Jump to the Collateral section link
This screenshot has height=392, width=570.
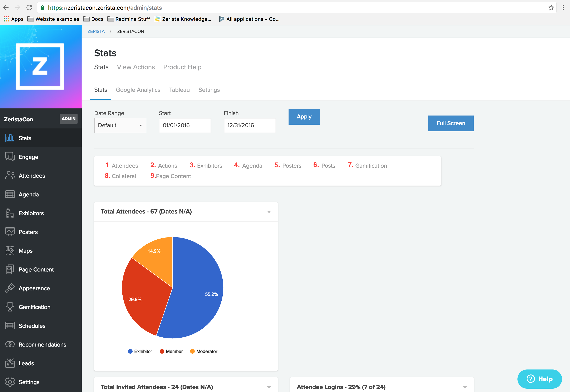tap(124, 176)
